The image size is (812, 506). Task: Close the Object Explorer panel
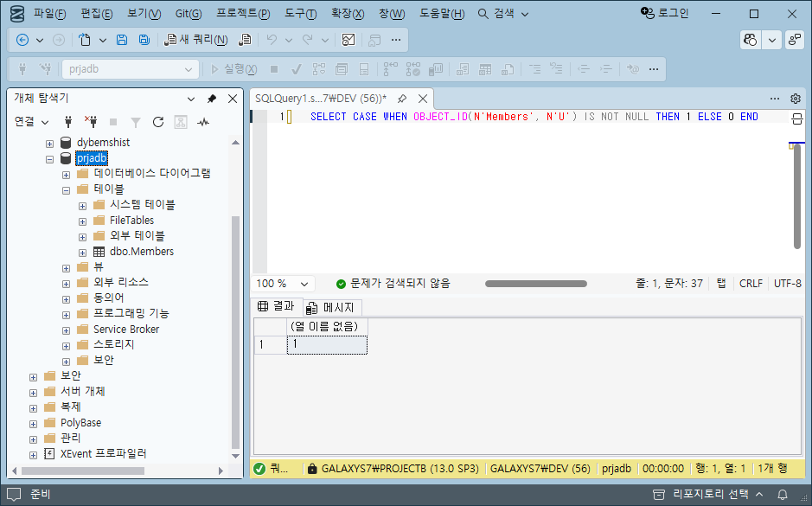(233, 99)
